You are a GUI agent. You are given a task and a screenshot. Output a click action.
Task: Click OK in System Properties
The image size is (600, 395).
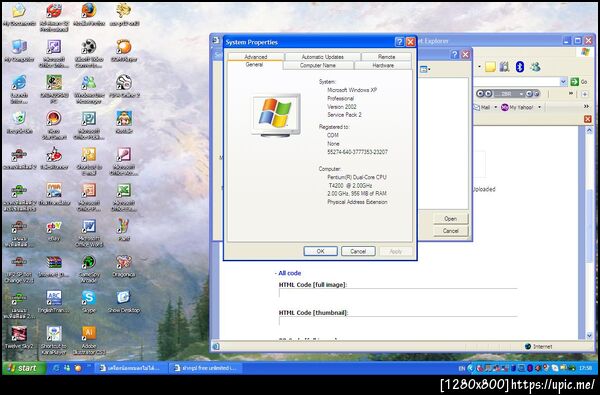coord(321,251)
